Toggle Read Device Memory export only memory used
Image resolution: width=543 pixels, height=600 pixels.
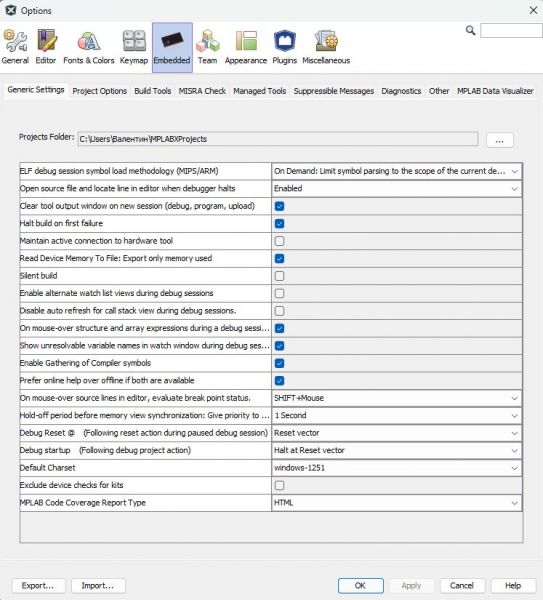[x=279, y=259]
